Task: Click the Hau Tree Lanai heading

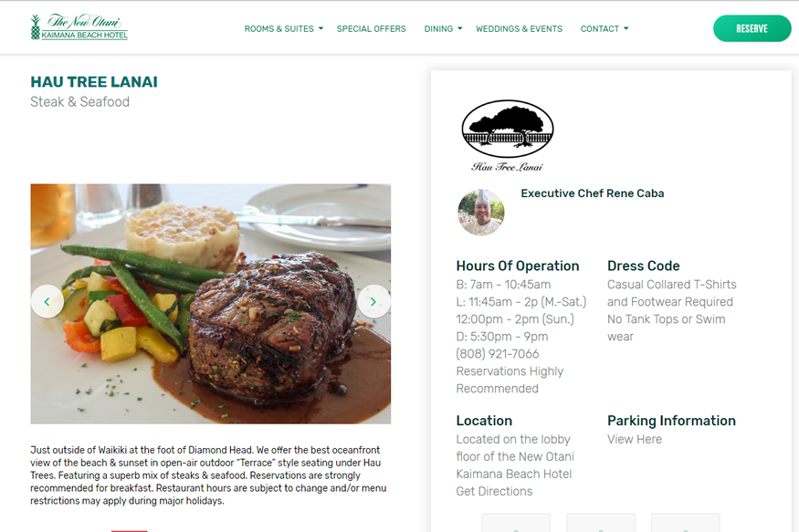Action: (x=94, y=82)
